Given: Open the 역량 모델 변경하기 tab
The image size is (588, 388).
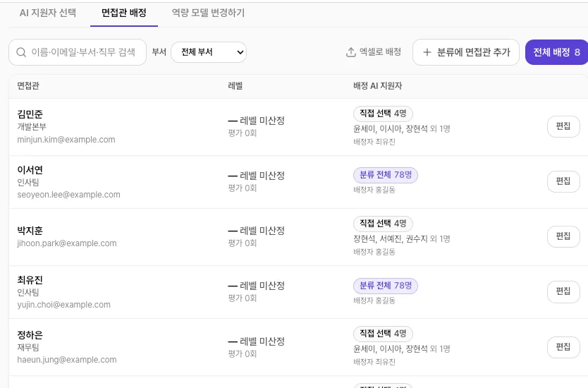Looking at the screenshot, I should [x=208, y=13].
